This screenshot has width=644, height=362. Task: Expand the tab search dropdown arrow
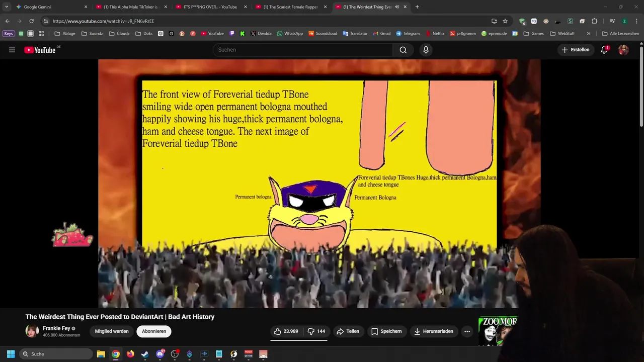(x=7, y=7)
